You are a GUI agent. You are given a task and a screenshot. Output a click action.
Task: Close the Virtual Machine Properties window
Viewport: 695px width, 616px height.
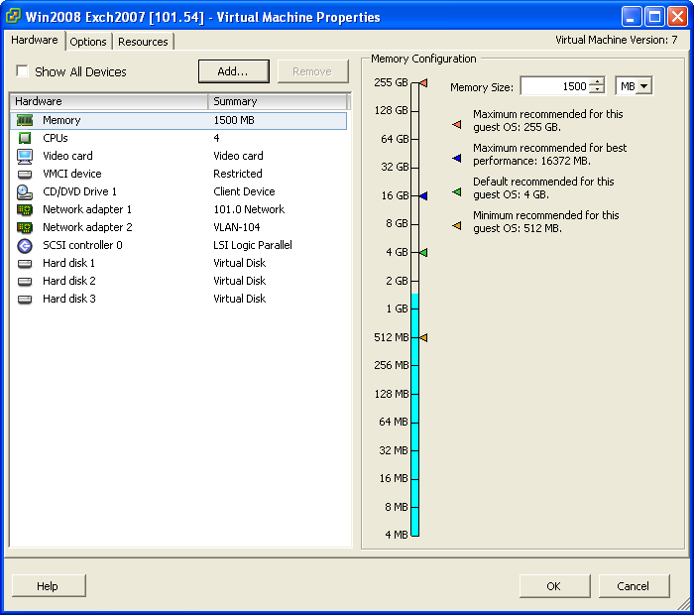pyautogui.click(x=677, y=17)
